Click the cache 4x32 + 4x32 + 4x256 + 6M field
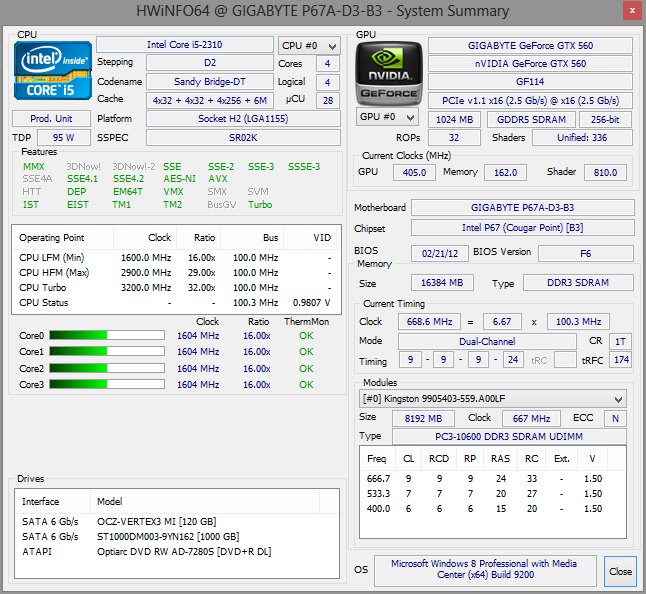Image resolution: width=646 pixels, height=594 pixels. coord(210,100)
